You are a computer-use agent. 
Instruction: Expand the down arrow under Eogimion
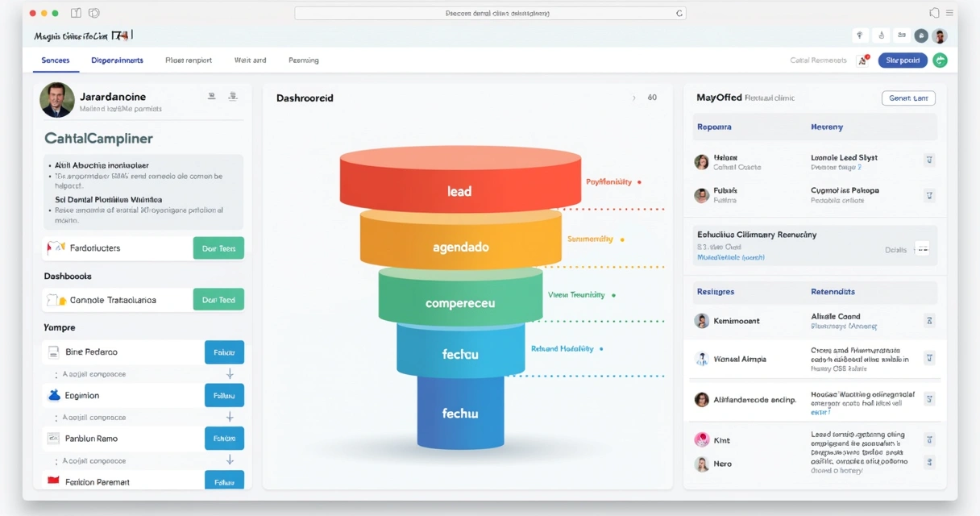pos(230,417)
